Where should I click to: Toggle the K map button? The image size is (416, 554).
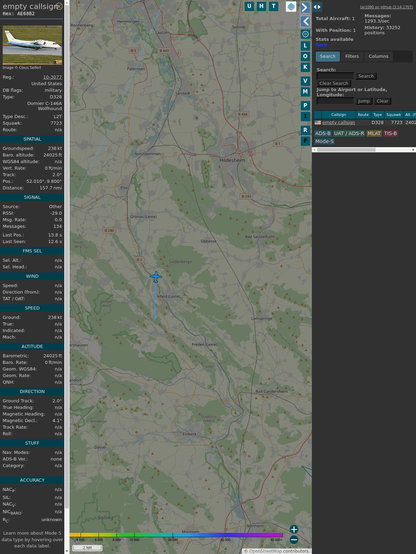[305, 67]
